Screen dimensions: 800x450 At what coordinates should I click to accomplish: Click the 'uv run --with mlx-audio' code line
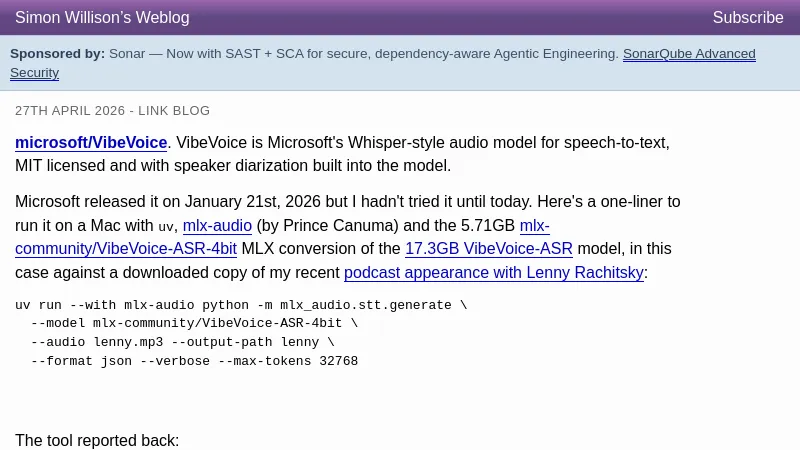click(240, 305)
